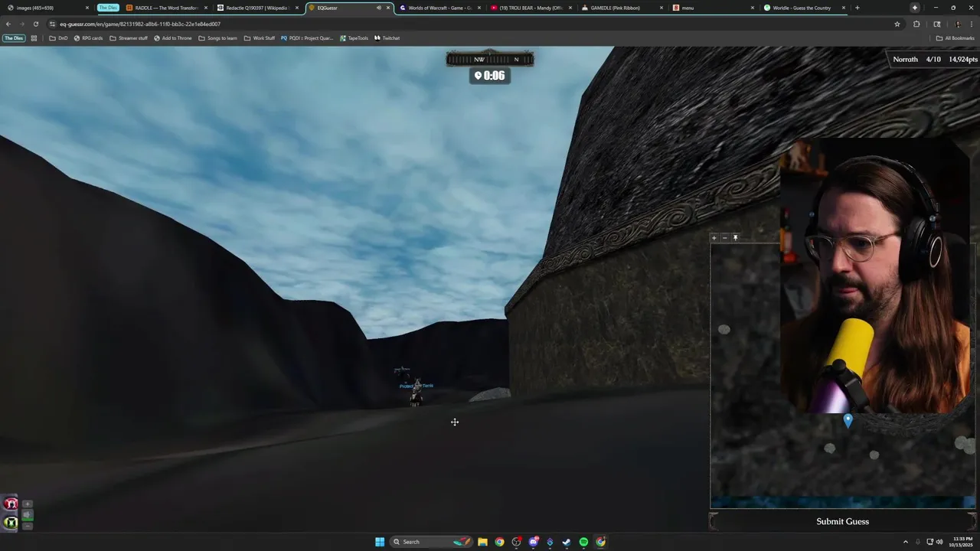Click the Gemini sparkle button in title bar
The image size is (980, 551).
914,8
